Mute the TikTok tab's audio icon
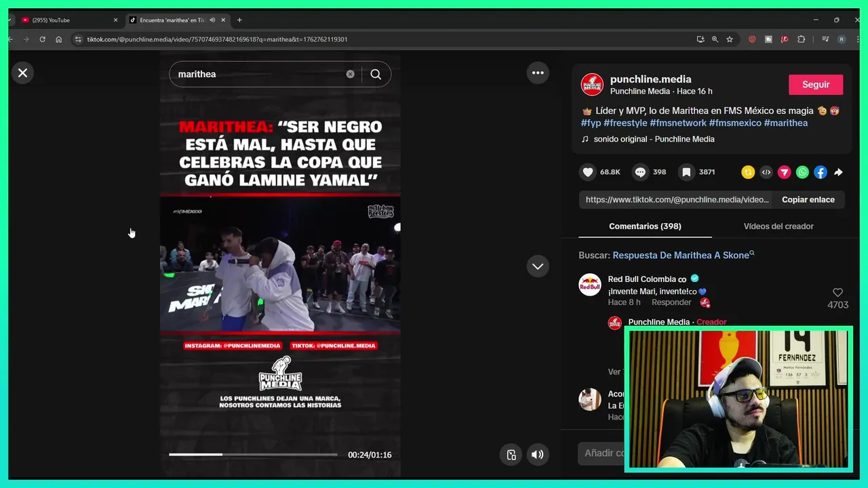 (212, 20)
